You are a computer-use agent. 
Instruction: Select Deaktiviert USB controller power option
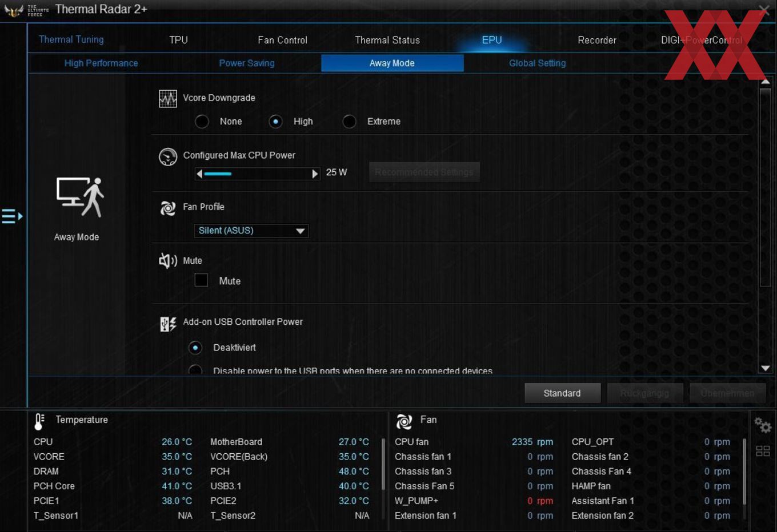coord(195,348)
